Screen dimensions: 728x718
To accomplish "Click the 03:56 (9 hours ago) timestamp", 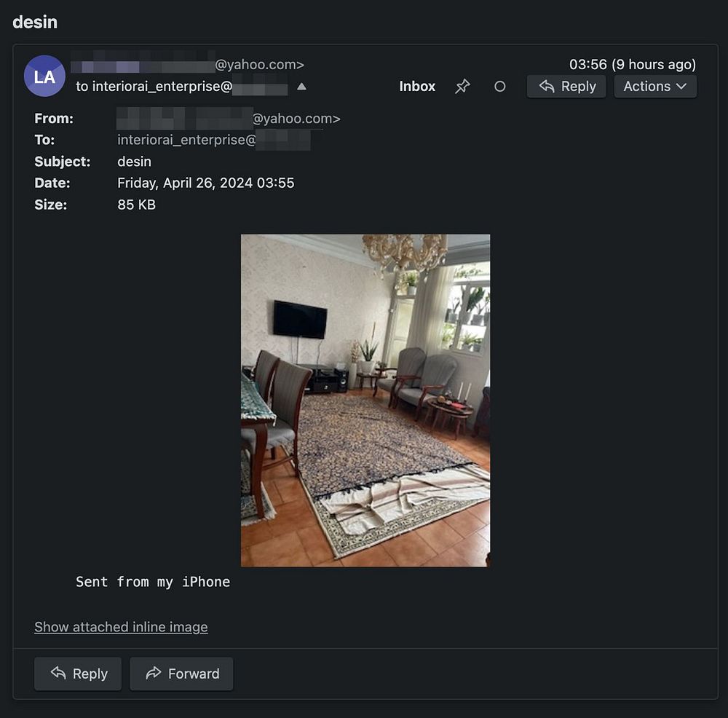I will [x=633, y=64].
